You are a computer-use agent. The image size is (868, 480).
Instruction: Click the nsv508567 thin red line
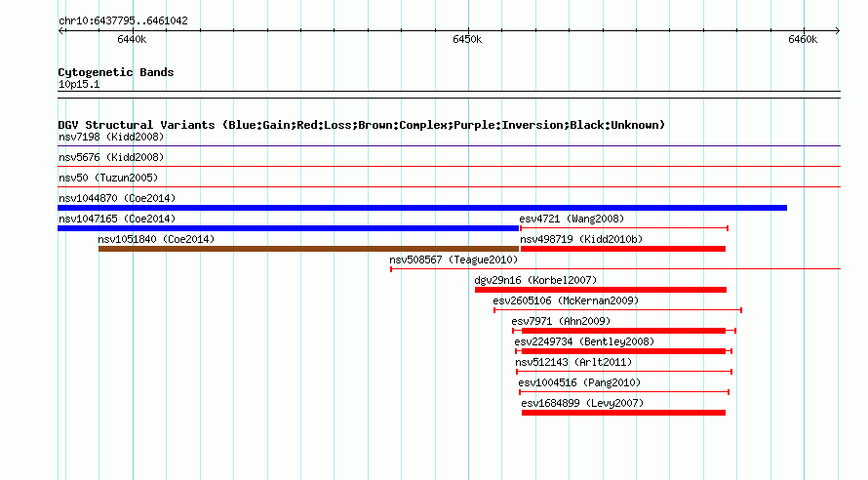click(615, 269)
